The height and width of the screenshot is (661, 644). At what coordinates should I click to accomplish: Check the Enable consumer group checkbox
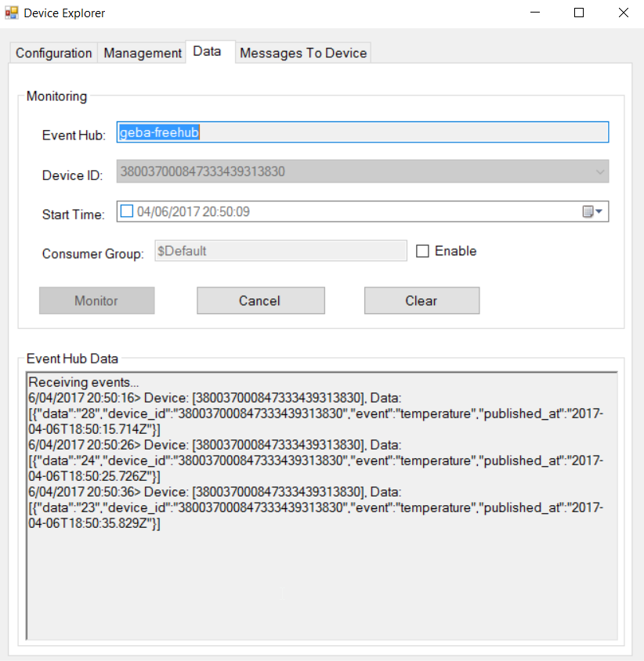pyautogui.click(x=423, y=251)
